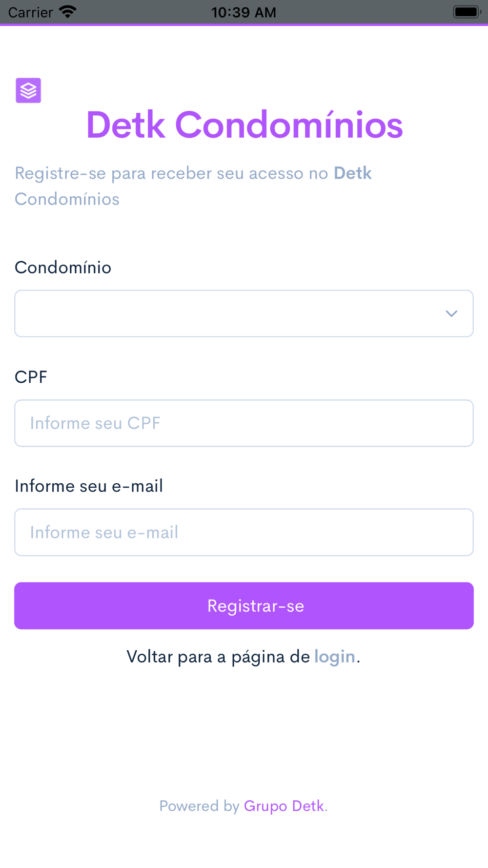Tap the Registrar-se button
The height and width of the screenshot is (868, 488).
[x=244, y=606]
